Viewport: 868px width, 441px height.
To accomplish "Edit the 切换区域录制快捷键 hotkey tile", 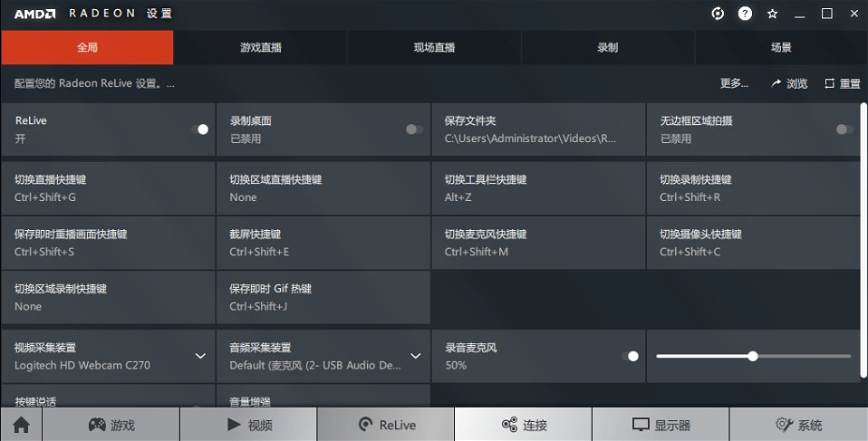I will (x=108, y=297).
